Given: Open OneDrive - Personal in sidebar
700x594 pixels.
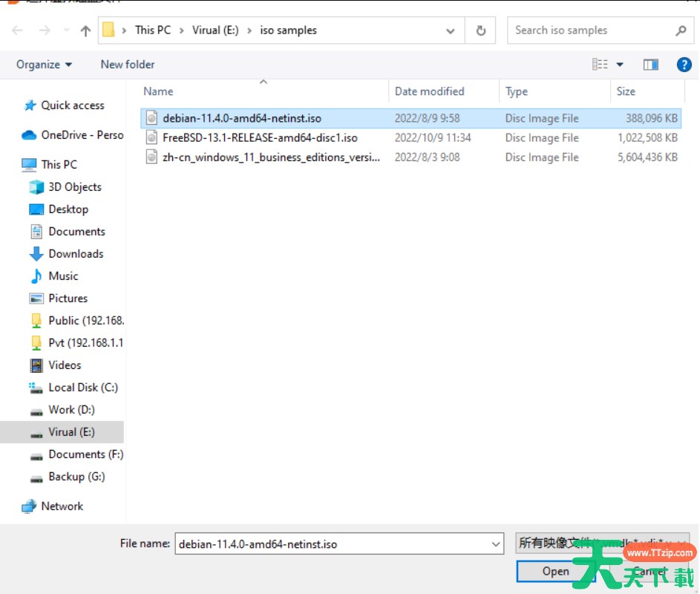Looking at the screenshot, I should (82, 135).
